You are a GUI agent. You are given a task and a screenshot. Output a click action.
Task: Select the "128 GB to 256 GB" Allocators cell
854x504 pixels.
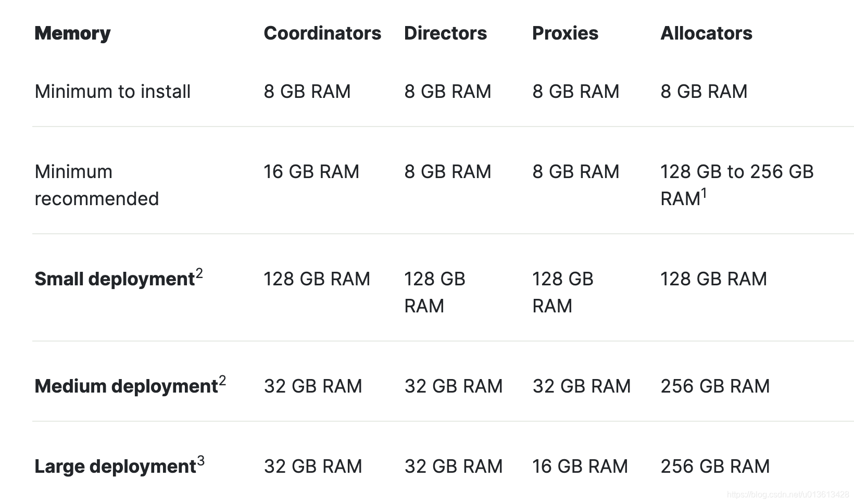[736, 172]
